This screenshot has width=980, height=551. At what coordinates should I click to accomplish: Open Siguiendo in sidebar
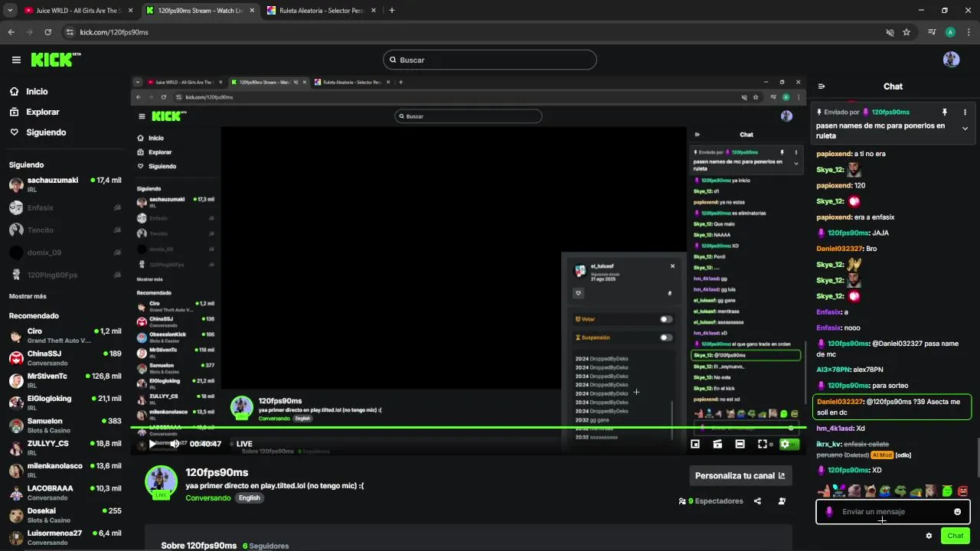pos(46,132)
